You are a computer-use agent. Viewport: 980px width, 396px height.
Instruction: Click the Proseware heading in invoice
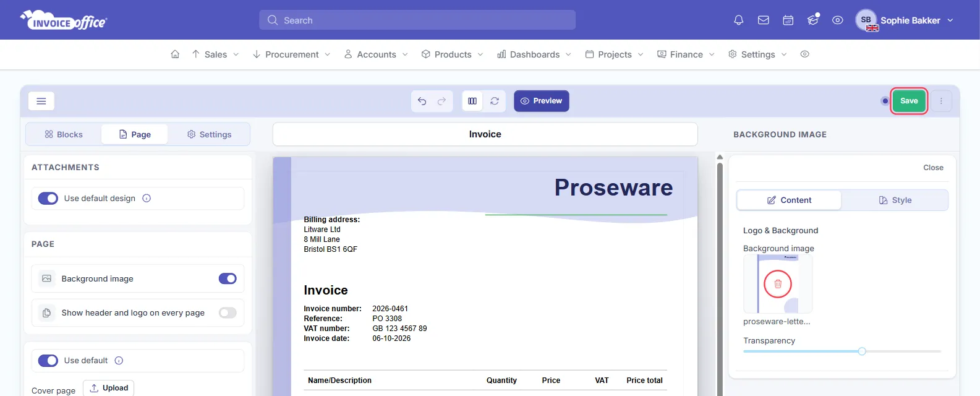613,187
